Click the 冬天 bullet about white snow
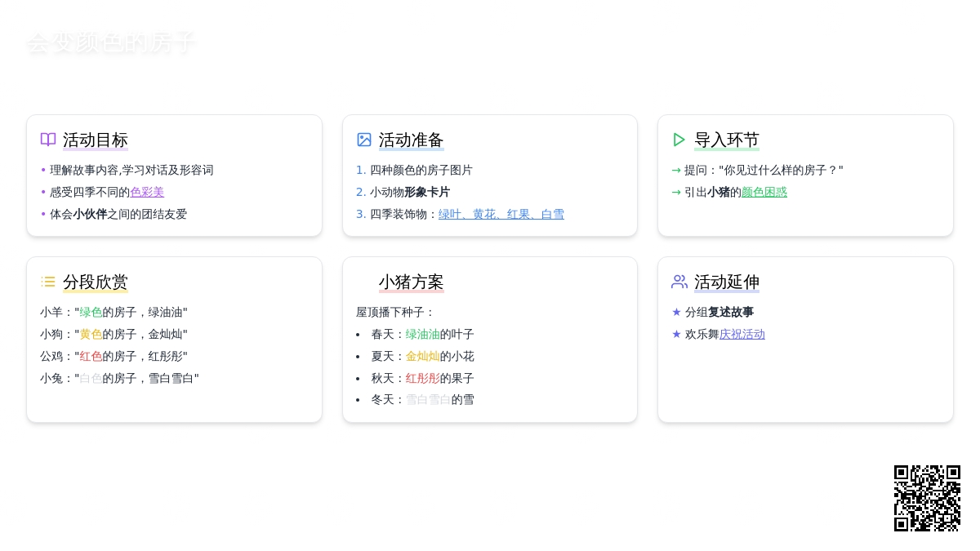The width and height of the screenshot is (980, 551). point(422,400)
